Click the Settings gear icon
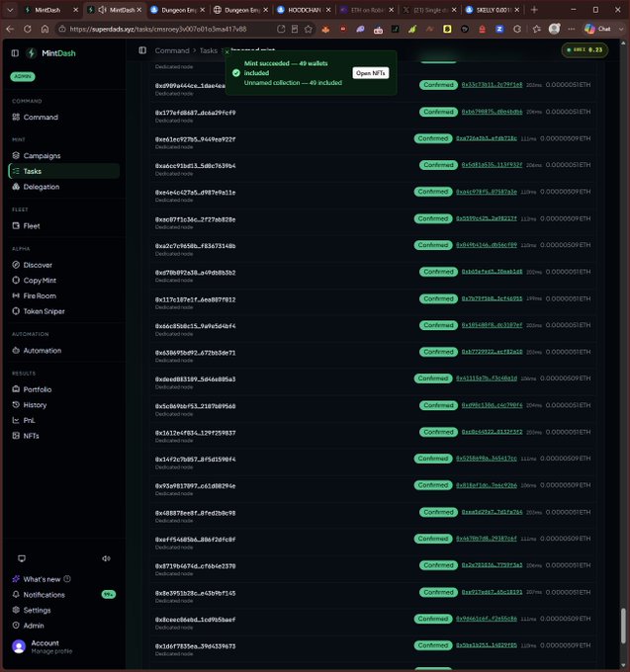Screen dimensions: 630x672 pos(16,610)
